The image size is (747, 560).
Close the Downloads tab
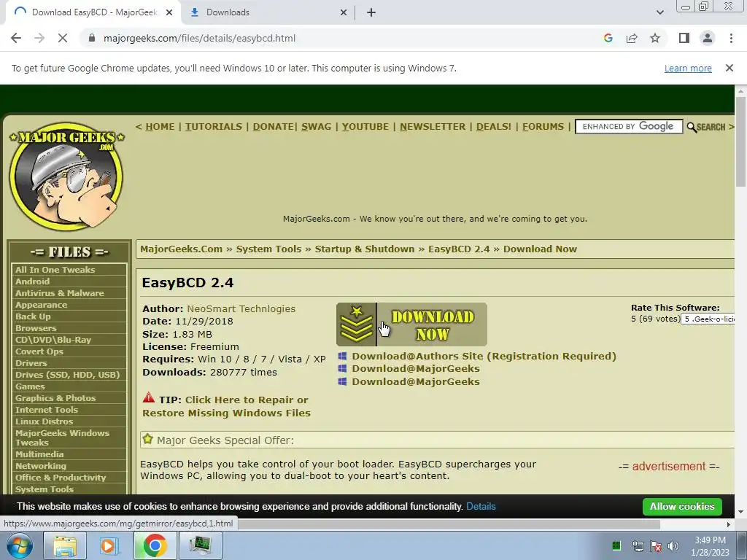tap(343, 12)
